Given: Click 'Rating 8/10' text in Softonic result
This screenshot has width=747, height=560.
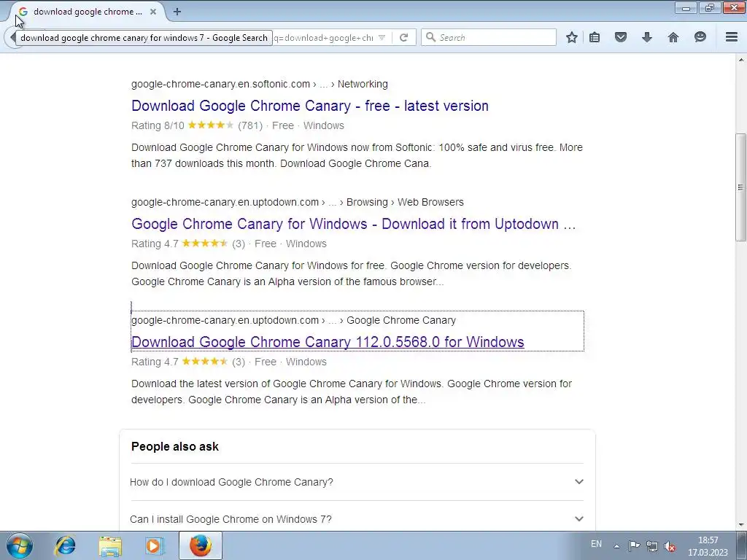Looking at the screenshot, I should point(158,125).
